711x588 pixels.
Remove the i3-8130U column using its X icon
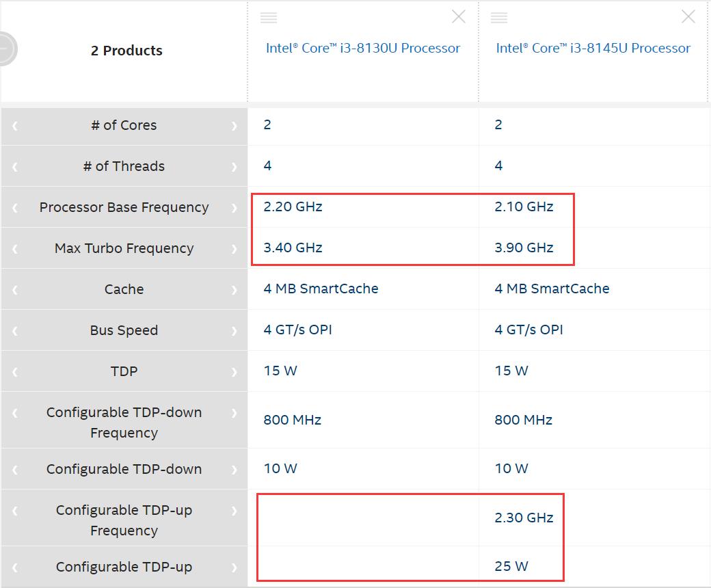(x=458, y=16)
